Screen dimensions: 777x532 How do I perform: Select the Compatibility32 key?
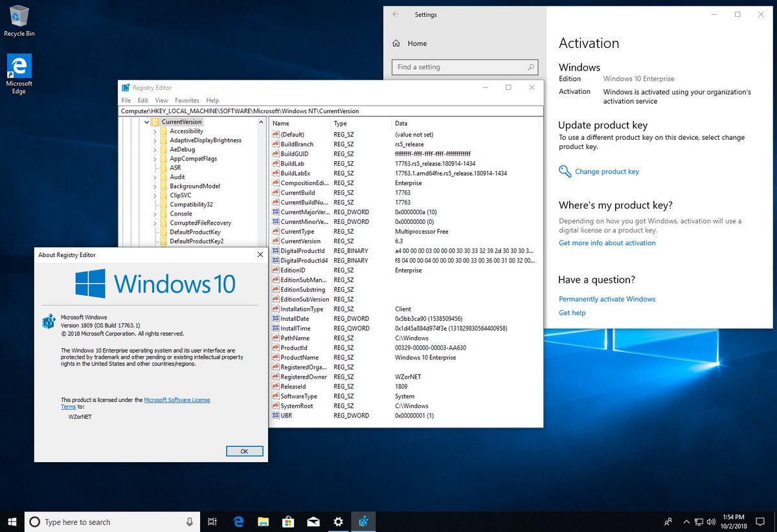click(x=191, y=205)
